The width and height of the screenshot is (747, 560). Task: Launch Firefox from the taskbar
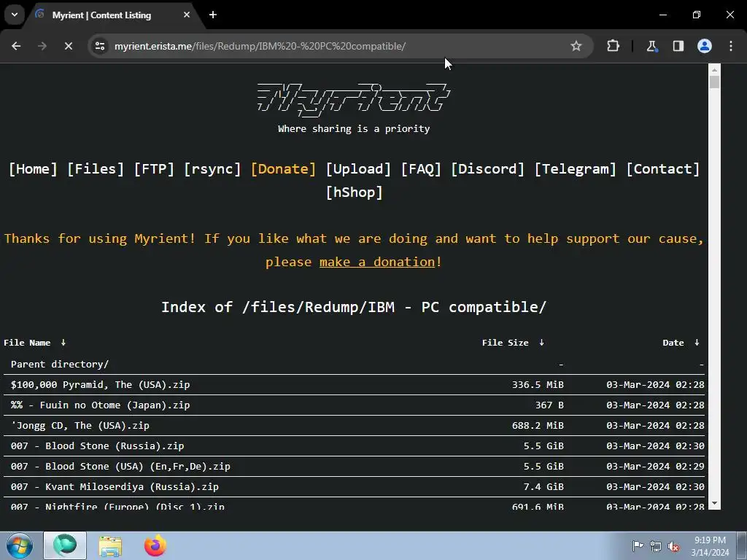(x=155, y=545)
